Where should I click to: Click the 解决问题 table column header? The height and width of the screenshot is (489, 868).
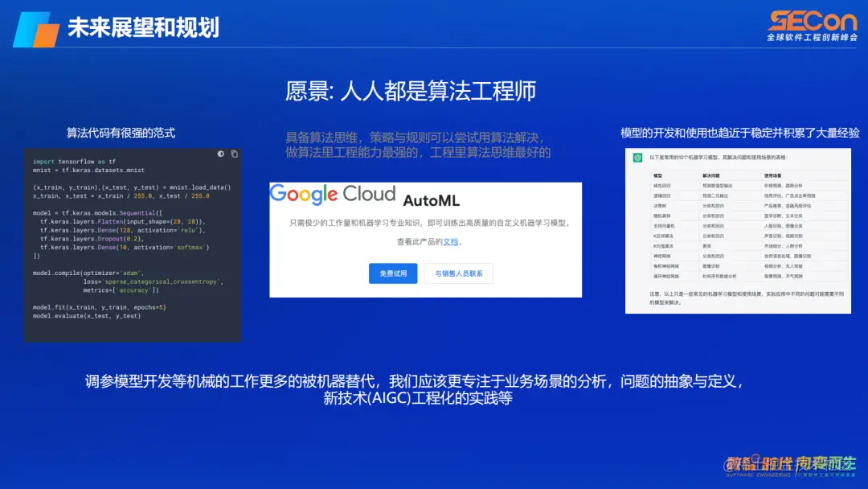(711, 175)
